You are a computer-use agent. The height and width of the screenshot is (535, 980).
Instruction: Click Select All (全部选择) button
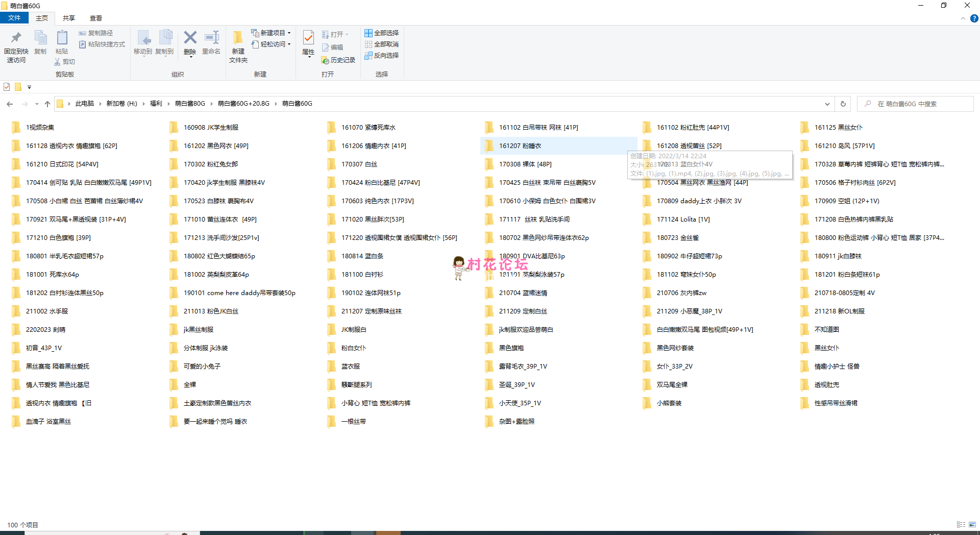tap(382, 33)
